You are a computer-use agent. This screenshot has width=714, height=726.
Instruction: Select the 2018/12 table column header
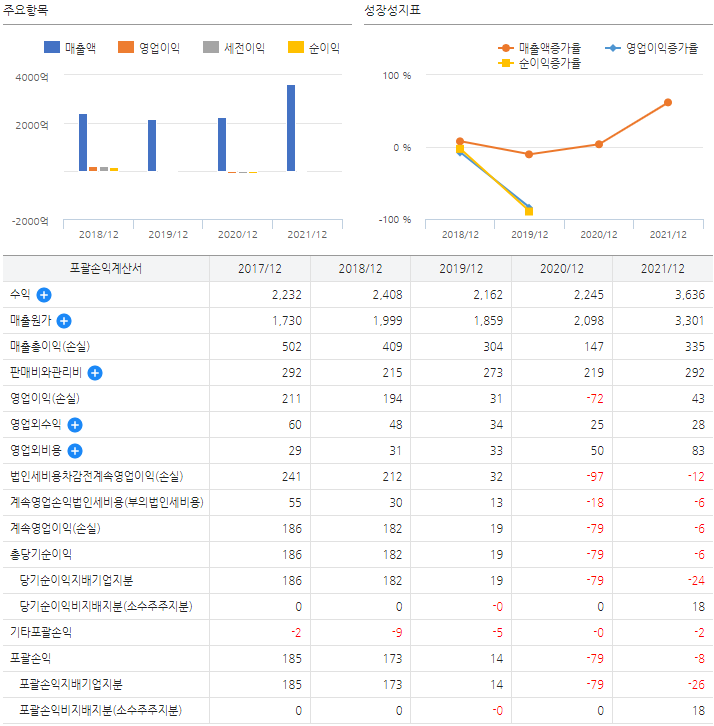tap(360, 269)
